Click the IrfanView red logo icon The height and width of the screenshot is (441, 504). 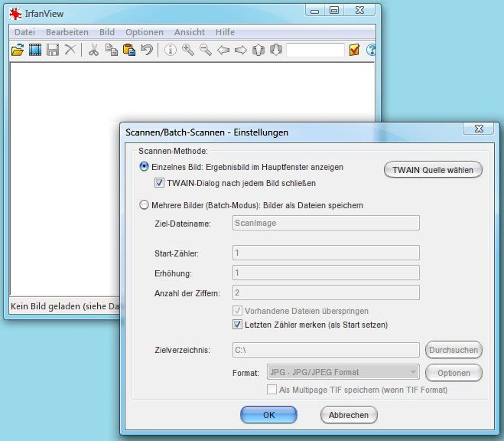click(x=15, y=14)
